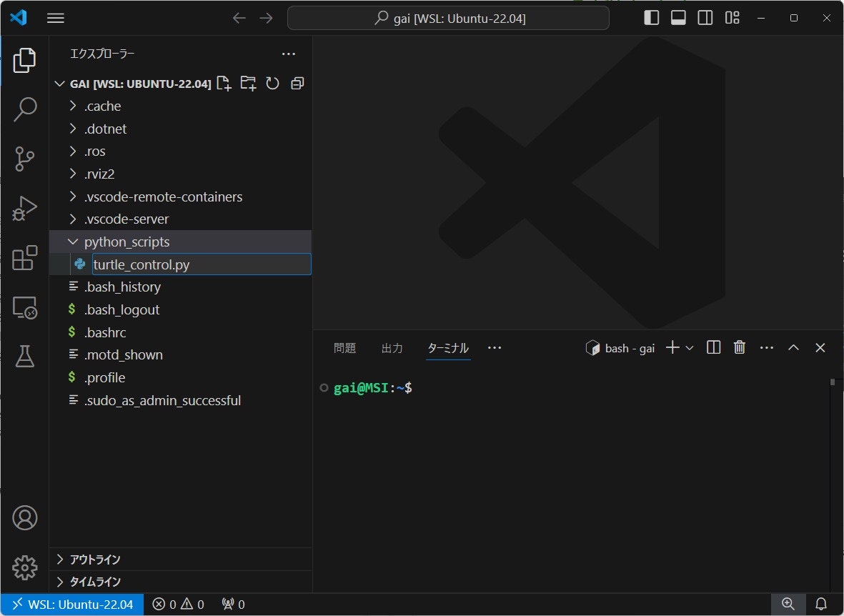Expand the タイムライン section
The height and width of the screenshot is (616, 844).
(180, 582)
